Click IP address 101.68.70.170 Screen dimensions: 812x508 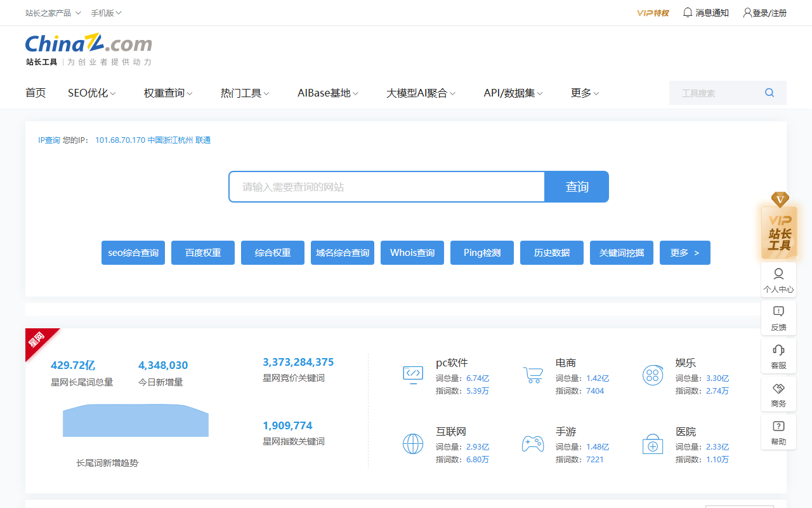(120, 140)
